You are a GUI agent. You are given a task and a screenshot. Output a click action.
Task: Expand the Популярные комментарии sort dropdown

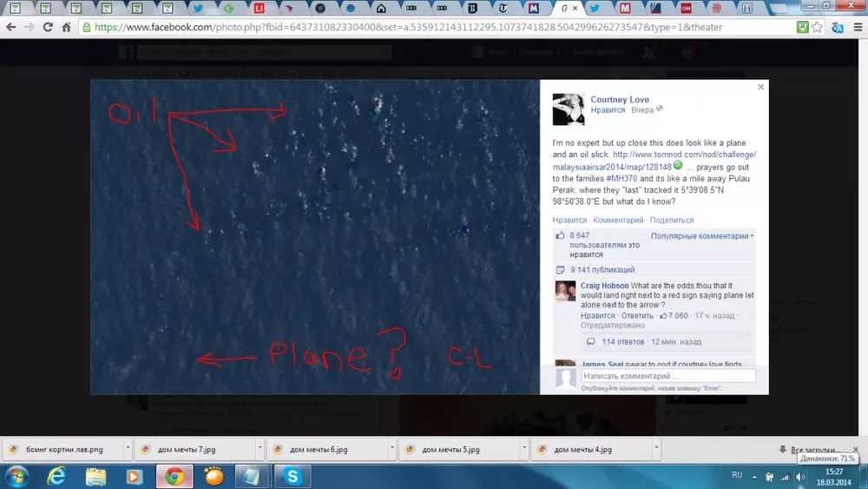(702, 236)
